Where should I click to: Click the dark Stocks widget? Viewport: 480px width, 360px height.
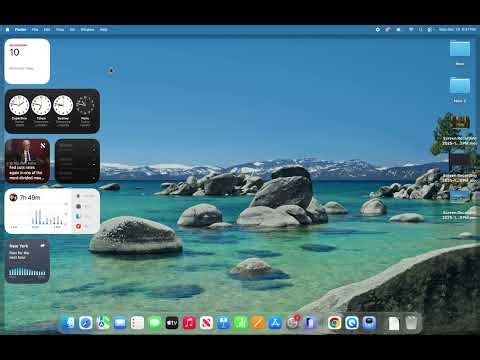click(x=77, y=161)
